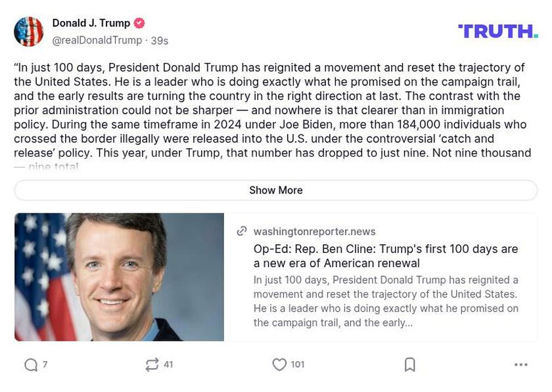Open the reply composer with the speech bubble icon
This screenshot has width=552, height=392.
(30, 365)
